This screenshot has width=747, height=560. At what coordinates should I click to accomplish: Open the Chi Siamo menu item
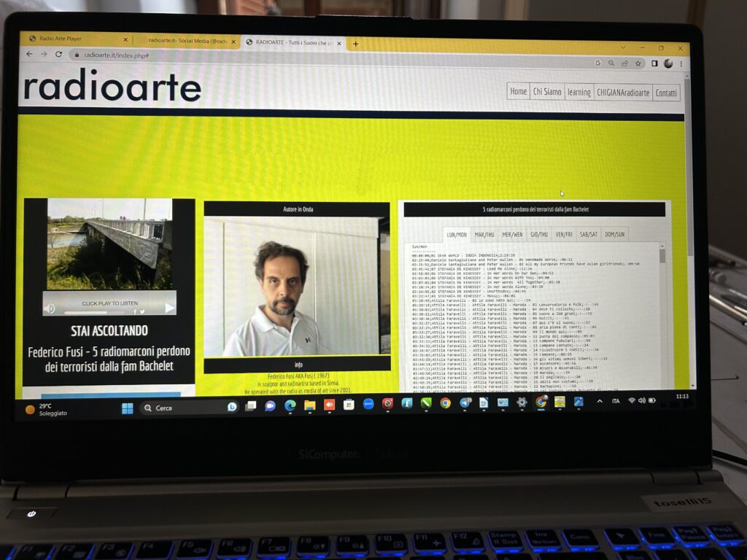click(547, 91)
